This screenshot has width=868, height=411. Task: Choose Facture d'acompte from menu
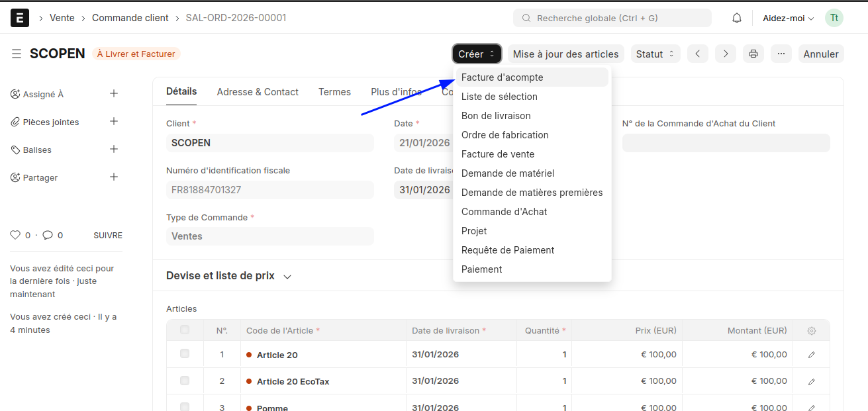[x=532, y=77]
